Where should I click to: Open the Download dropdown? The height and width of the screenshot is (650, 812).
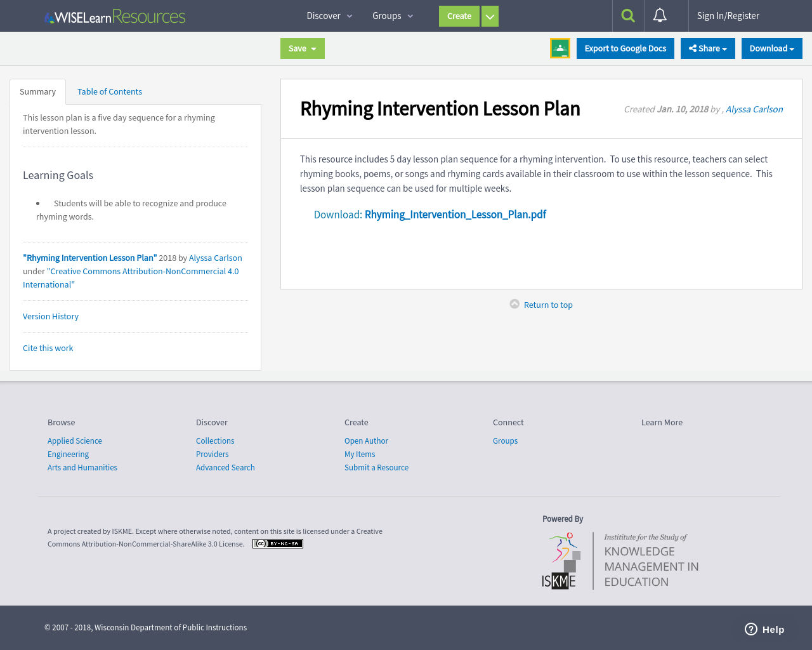(x=771, y=47)
